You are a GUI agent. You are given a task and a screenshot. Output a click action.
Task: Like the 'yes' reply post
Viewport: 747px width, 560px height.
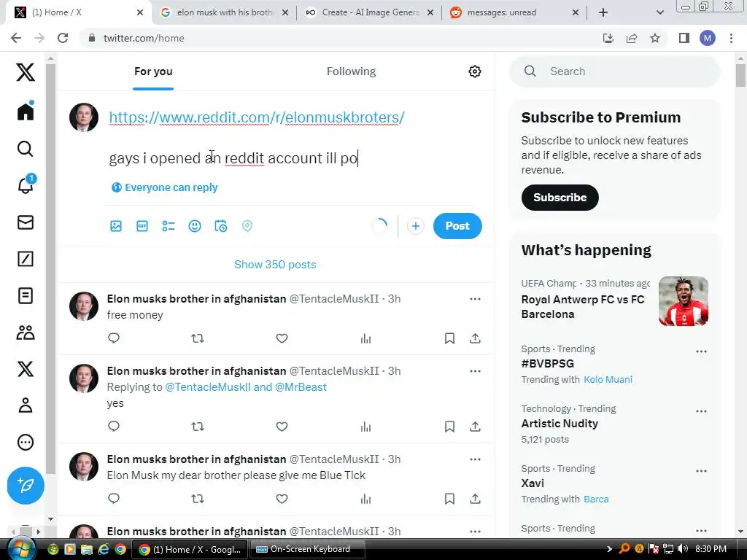click(x=282, y=427)
